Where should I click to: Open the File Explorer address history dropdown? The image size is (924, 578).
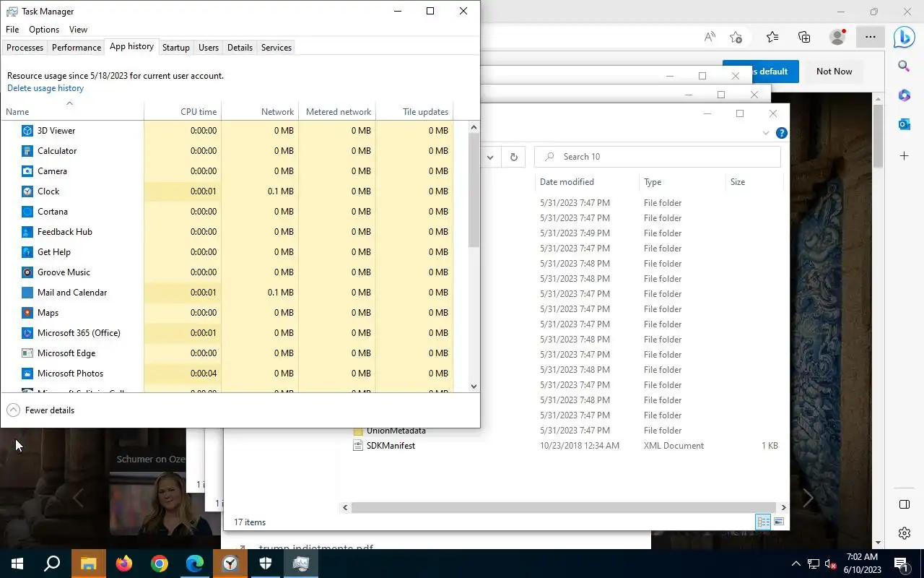tap(490, 157)
